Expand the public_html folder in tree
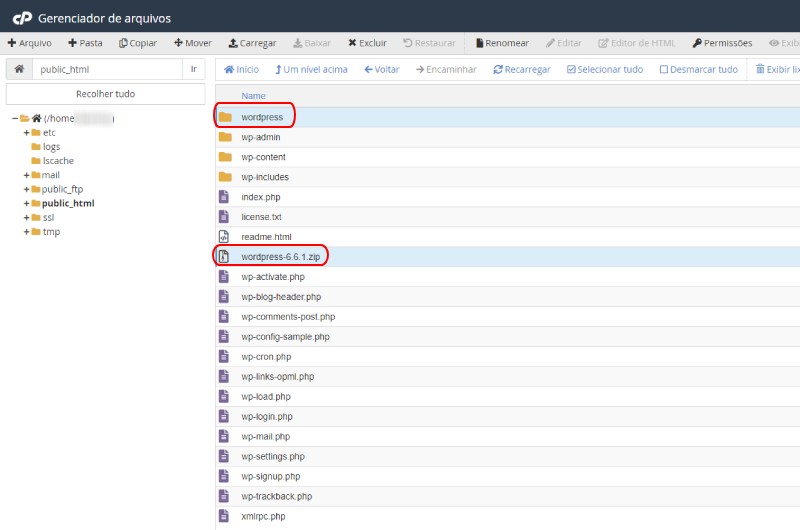Screen dimensions: 800x530 (26, 204)
